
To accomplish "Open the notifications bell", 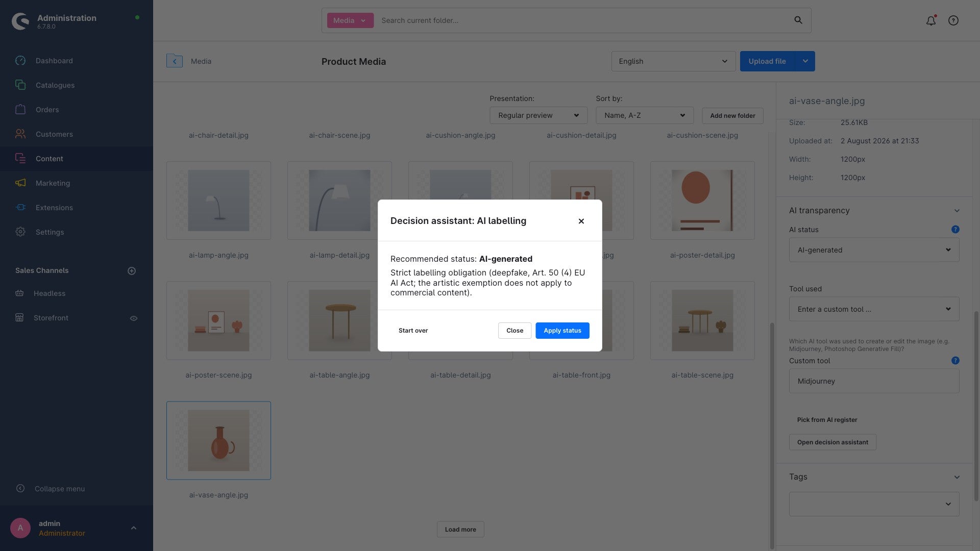I will coord(931,20).
